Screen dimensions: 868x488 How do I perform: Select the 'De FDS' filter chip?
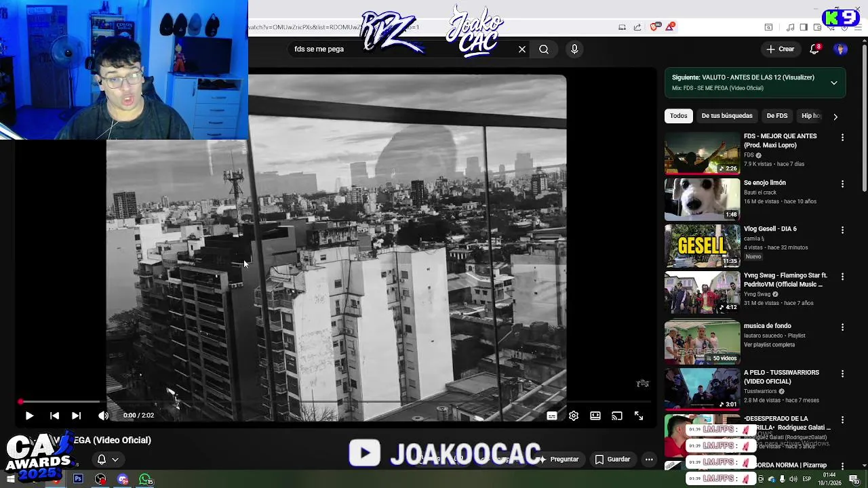pyautogui.click(x=777, y=116)
